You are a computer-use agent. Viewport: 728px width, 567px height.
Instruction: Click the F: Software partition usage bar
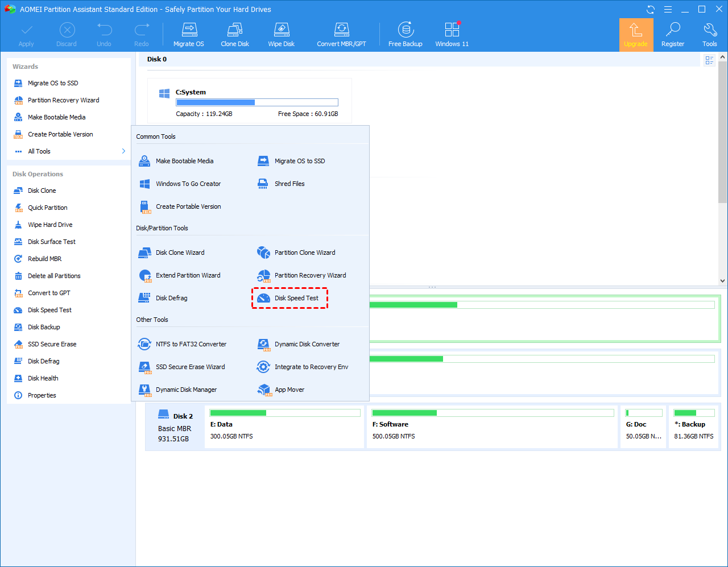[493, 413]
